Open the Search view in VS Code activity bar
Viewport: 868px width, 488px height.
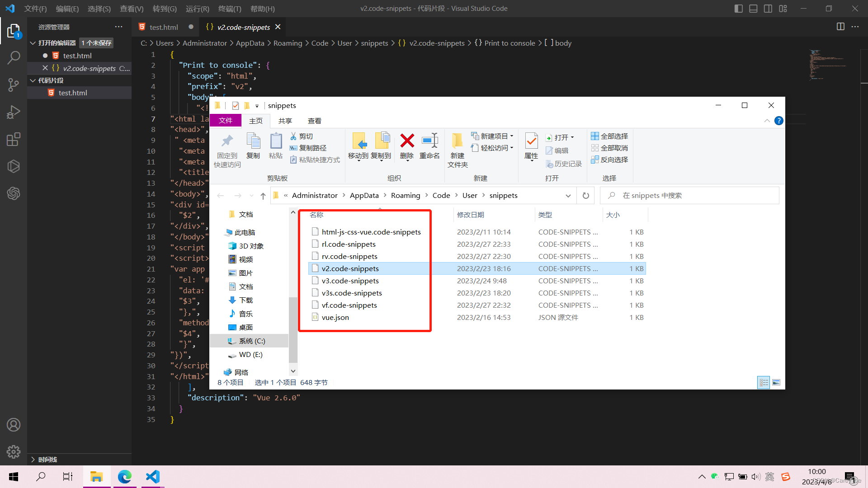(x=14, y=58)
